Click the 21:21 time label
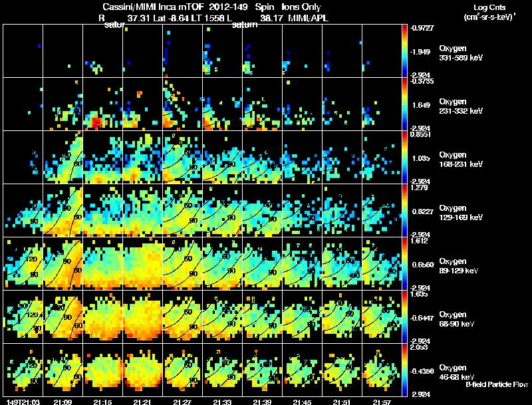The image size is (532, 405). coord(142,402)
